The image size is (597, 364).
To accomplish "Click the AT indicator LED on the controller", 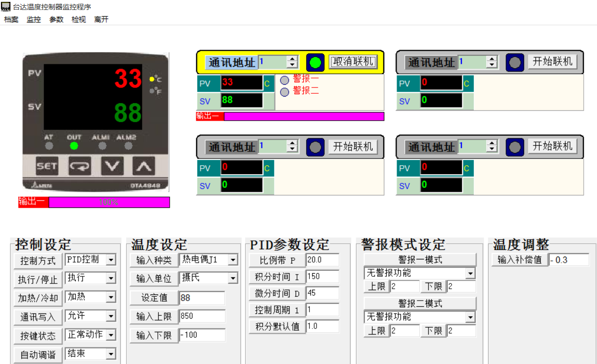I will click(49, 146).
